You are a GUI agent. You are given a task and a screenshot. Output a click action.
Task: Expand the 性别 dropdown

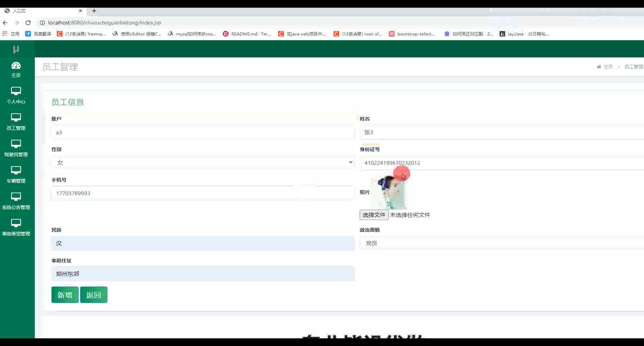click(203, 163)
